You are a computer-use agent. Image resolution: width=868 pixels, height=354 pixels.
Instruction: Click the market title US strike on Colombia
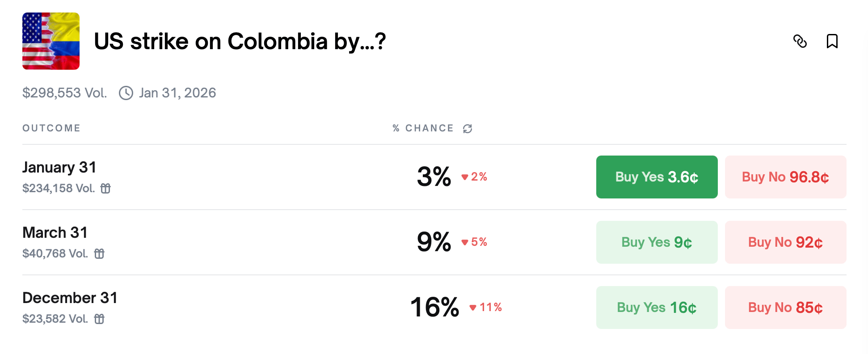click(240, 41)
